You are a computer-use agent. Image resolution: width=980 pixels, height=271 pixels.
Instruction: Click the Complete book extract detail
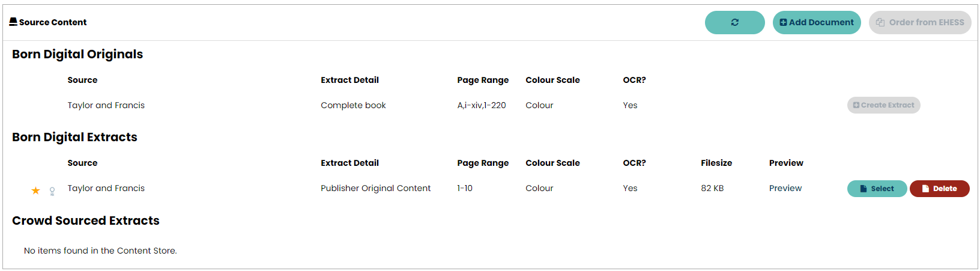[353, 105]
